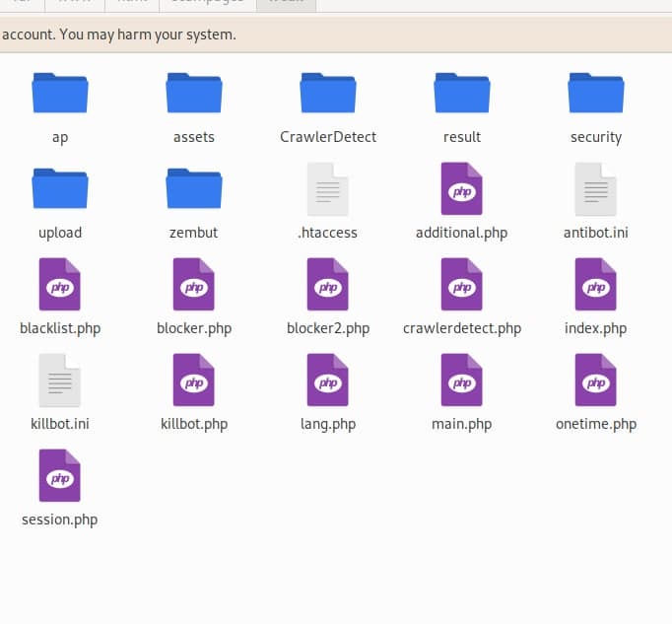Select the antibot.ini config file

(x=596, y=189)
